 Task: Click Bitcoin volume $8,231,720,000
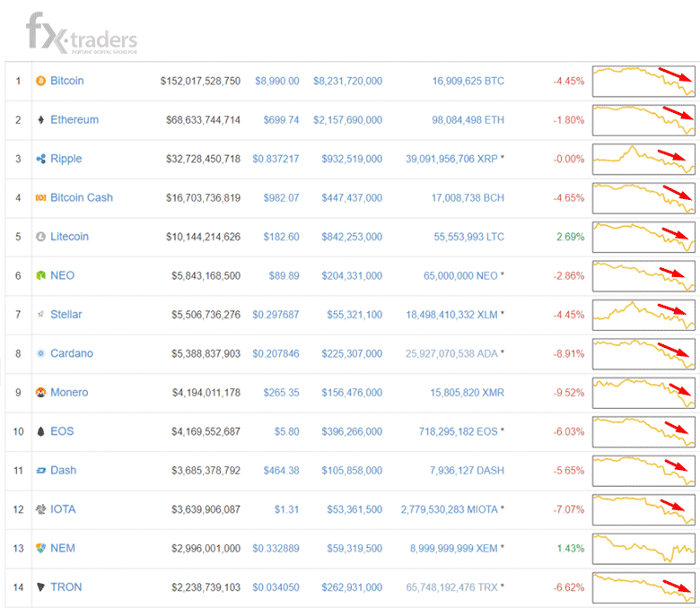click(x=348, y=81)
